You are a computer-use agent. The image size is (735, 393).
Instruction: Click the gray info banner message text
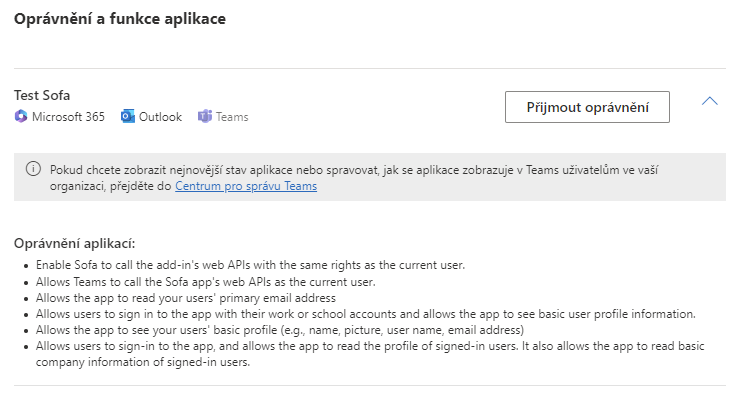[354, 178]
